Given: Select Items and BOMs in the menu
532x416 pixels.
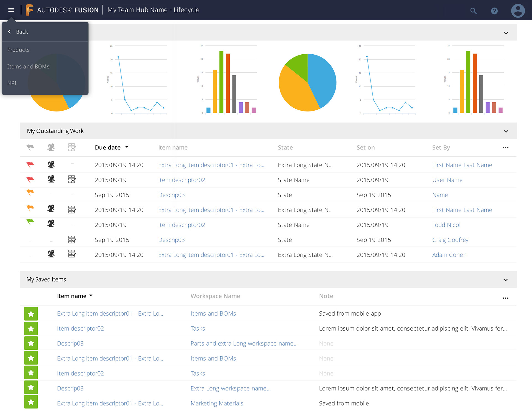Looking at the screenshot, I should pos(28,67).
